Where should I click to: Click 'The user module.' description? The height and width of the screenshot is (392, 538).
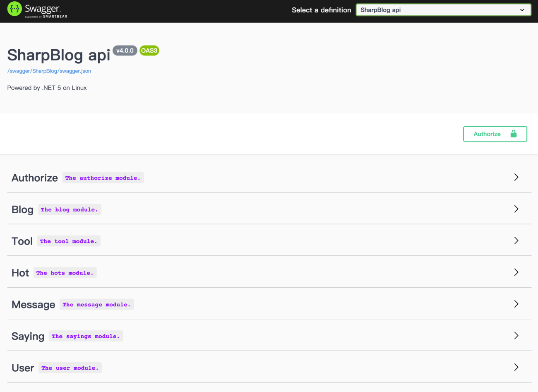70,368
